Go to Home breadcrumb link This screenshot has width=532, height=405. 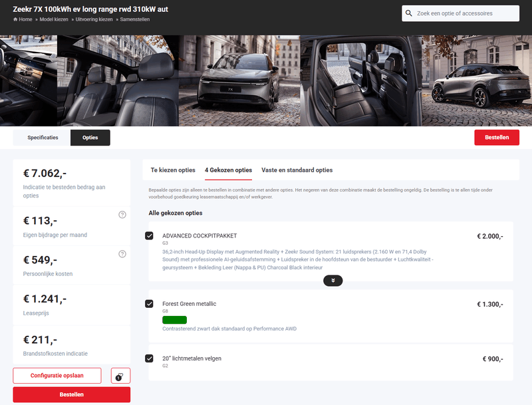(x=25, y=19)
